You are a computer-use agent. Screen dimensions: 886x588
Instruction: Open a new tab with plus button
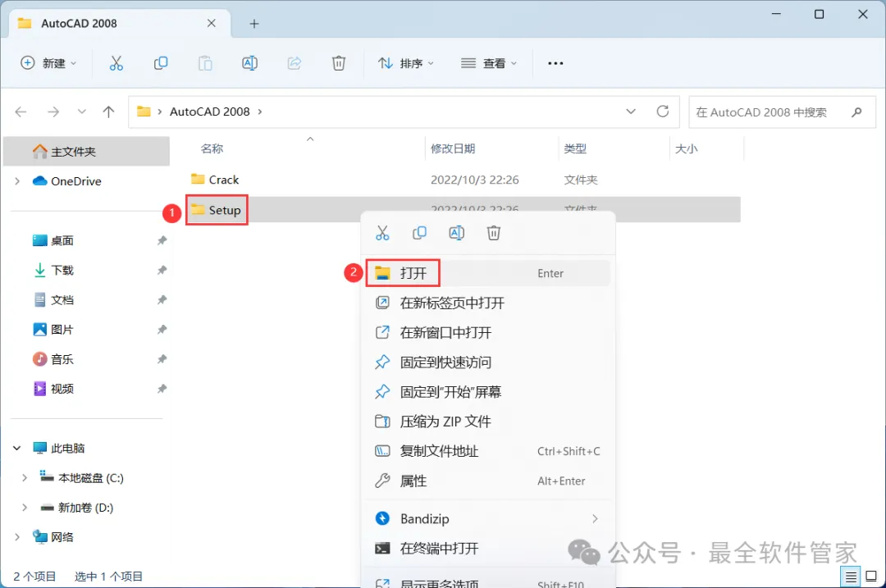(x=254, y=24)
